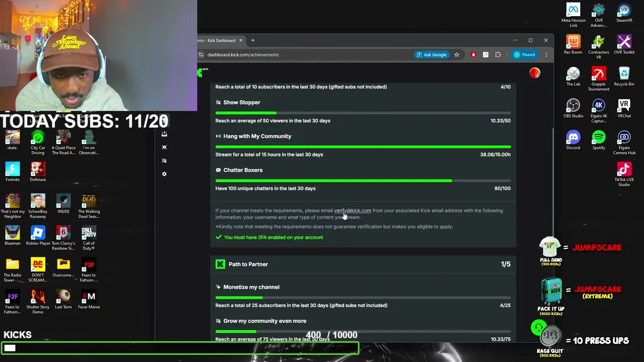Viewport: 644px width, 362px height.
Task: Open the Chrome extensions puzzle icon
Action: point(498,54)
